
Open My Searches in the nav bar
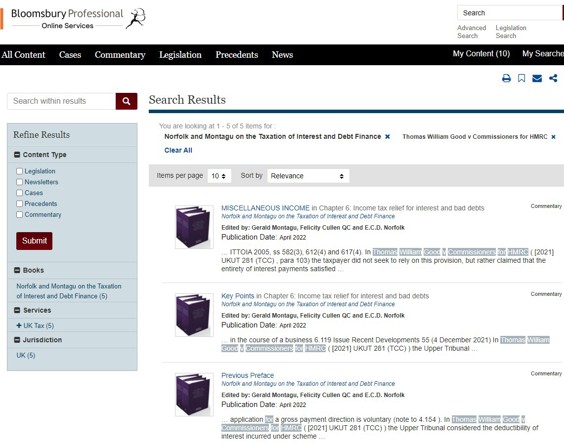[x=543, y=54]
